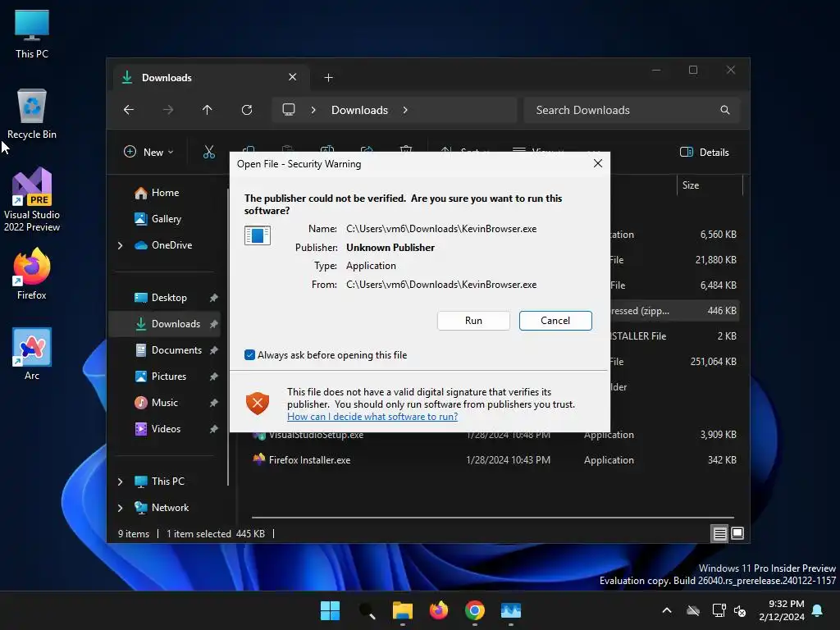Select Downloads in the navigation pane
The width and height of the screenshot is (840, 630).
tap(164, 323)
